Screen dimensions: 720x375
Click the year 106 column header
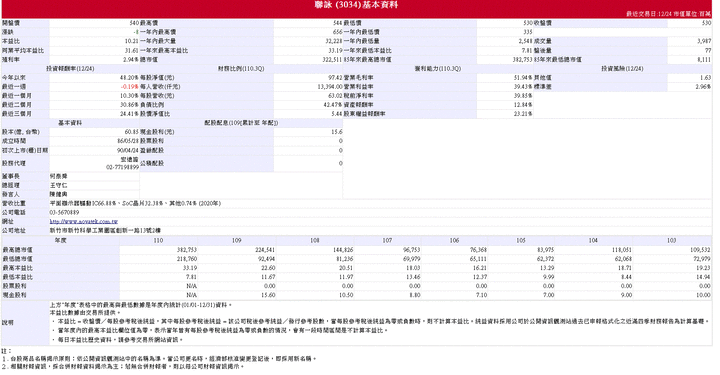point(454,240)
